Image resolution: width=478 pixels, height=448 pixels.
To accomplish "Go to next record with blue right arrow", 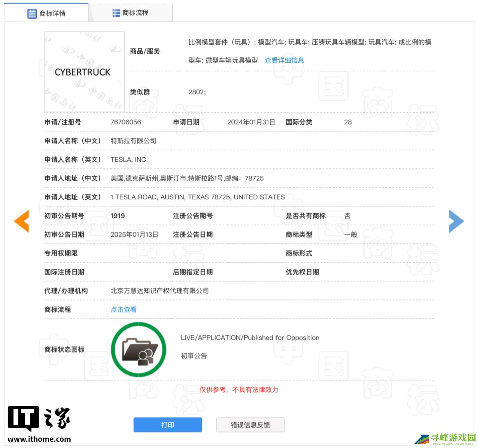I will [x=456, y=221].
